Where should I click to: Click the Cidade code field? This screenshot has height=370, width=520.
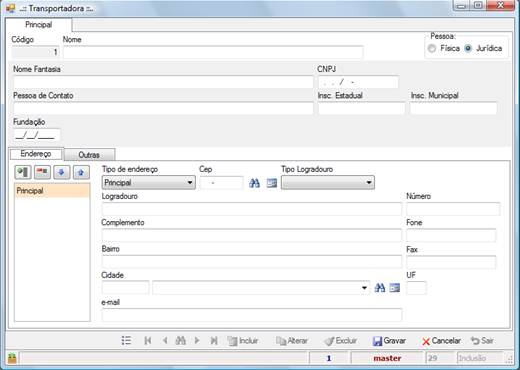point(125,288)
